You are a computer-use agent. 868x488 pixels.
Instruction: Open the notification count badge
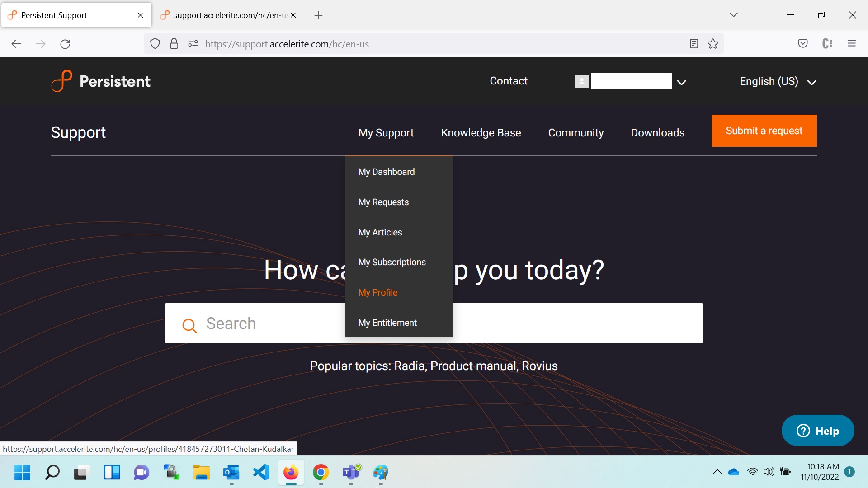[x=849, y=472]
